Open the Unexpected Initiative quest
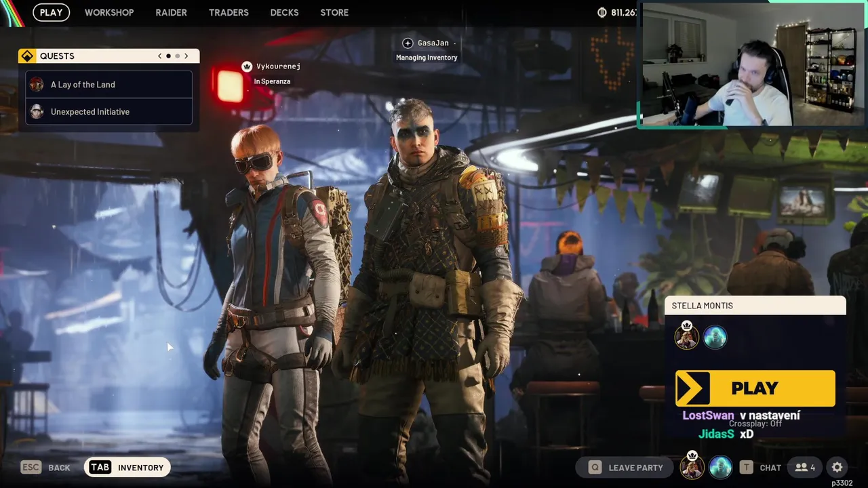 [109, 112]
